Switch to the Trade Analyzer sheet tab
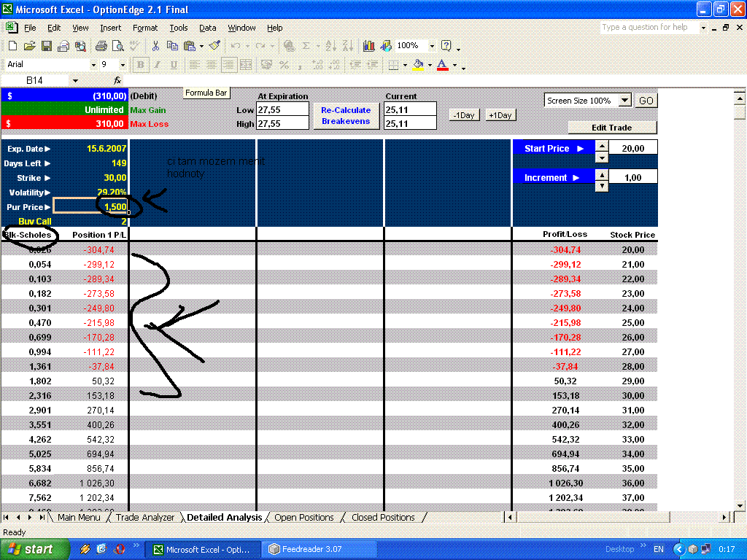 [x=145, y=517]
